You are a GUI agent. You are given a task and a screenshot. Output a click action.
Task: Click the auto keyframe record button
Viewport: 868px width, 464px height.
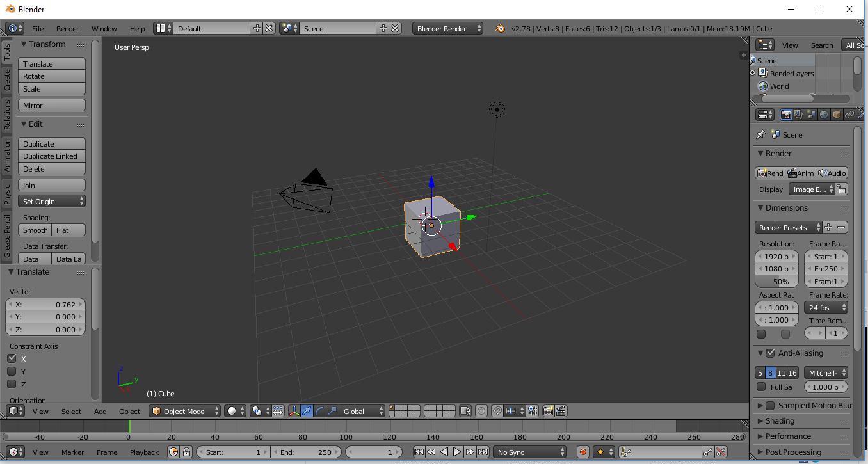tap(583, 452)
